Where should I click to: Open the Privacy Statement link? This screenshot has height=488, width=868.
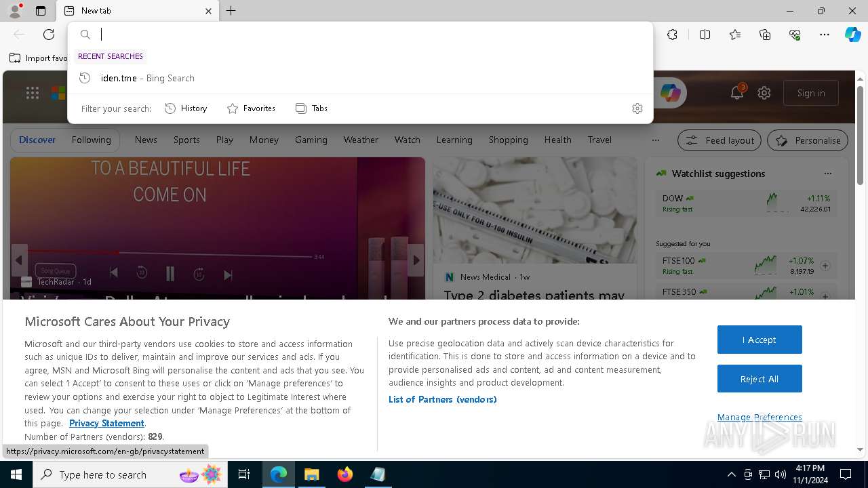(106, 423)
